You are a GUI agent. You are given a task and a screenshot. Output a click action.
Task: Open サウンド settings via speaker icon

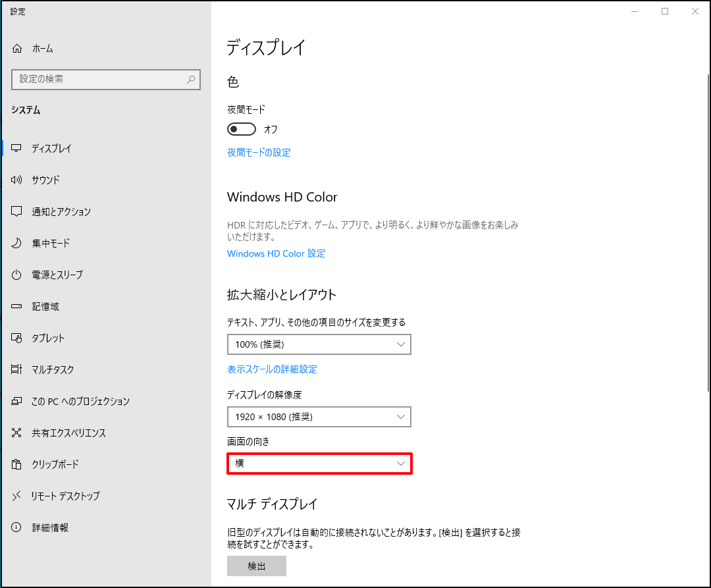(16, 180)
